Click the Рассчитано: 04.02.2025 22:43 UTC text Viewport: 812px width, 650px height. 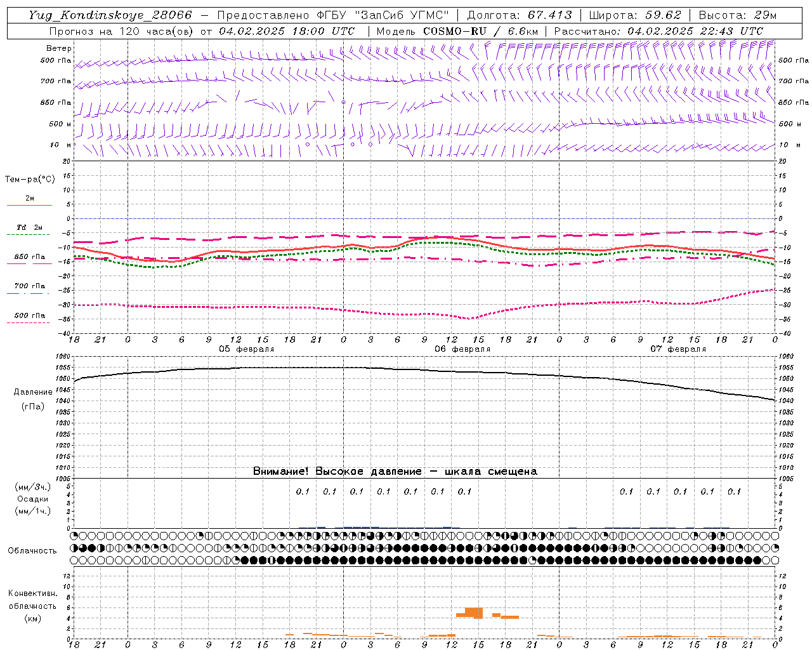(658, 31)
